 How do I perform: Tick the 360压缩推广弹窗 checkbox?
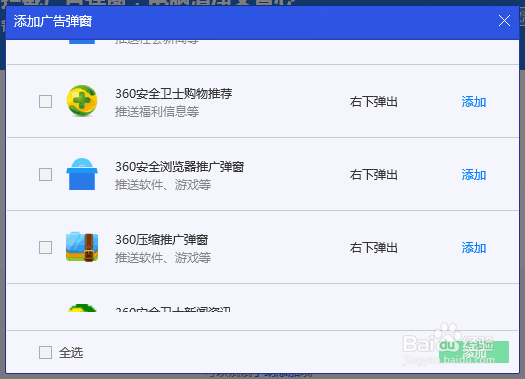tap(45, 247)
